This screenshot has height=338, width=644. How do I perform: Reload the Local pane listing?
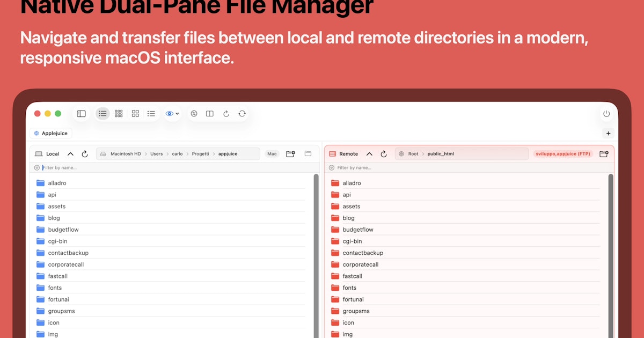(85, 154)
